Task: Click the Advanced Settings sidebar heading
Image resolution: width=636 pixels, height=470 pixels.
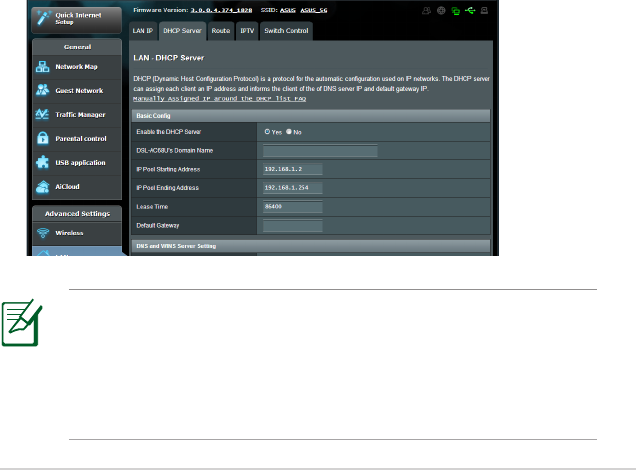Action: [77, 214]
